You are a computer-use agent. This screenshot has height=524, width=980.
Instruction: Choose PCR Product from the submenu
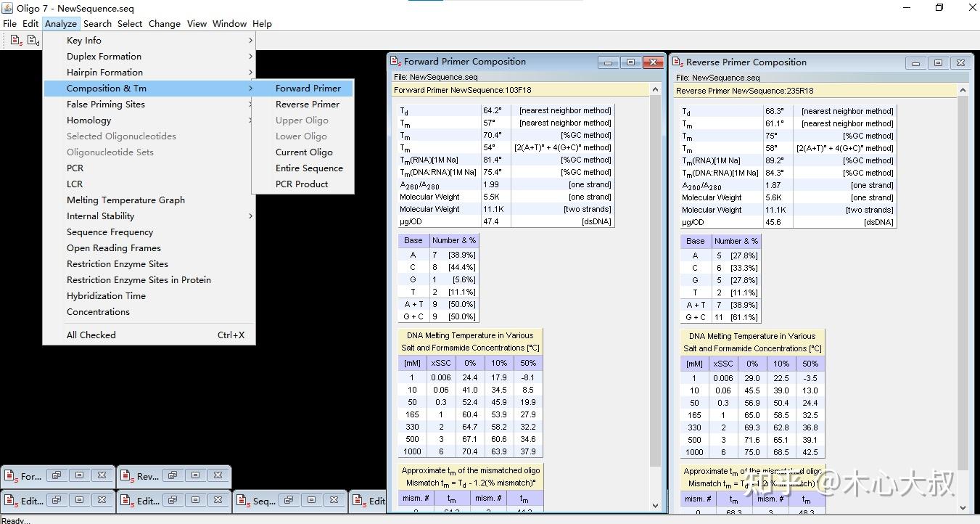coord(302,184)
